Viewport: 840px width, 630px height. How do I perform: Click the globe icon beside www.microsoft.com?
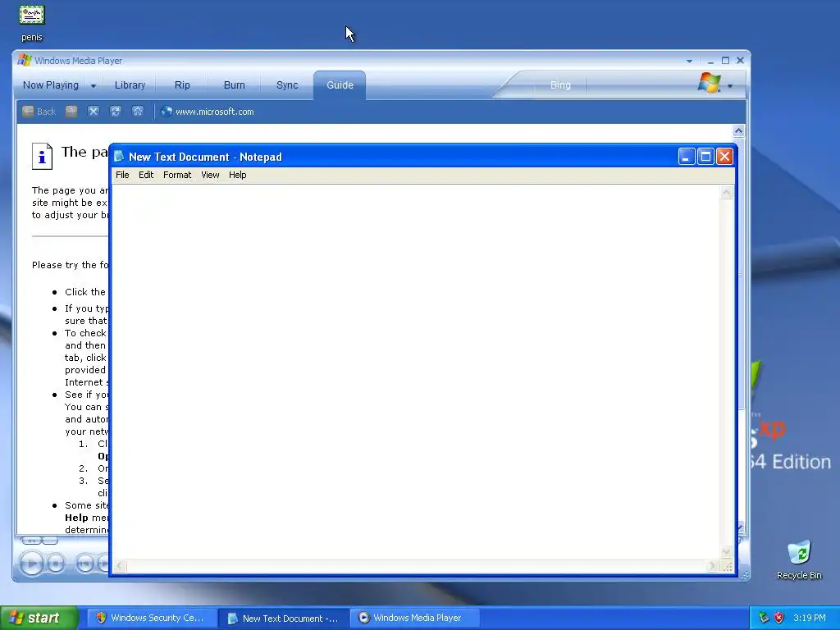pyautogui.click(x=167, y=112)
